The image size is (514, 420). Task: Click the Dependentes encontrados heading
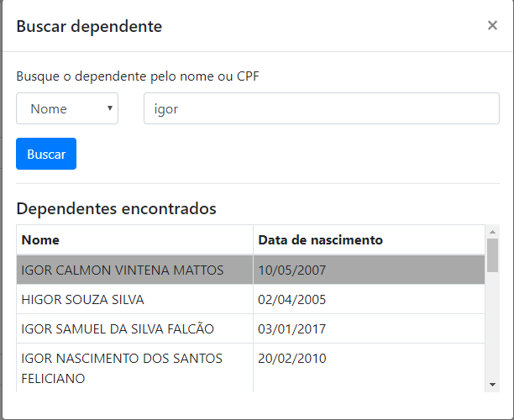(x=116, y=208)
